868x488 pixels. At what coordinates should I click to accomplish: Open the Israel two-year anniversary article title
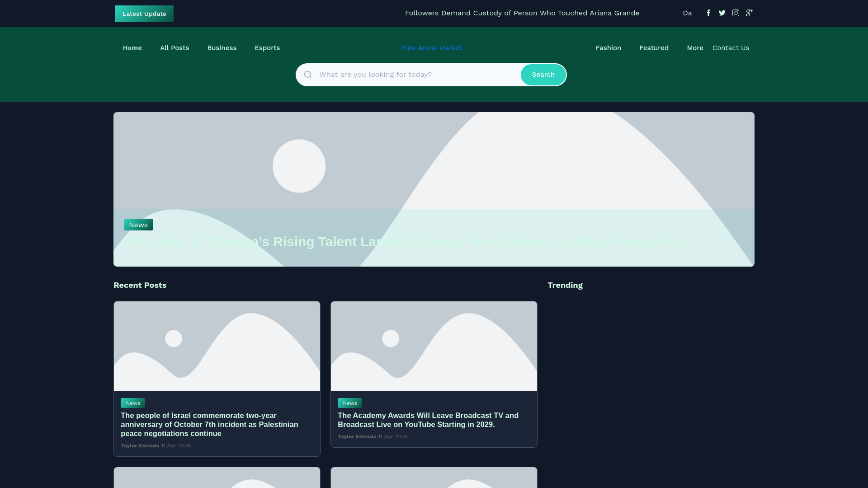pyautogui.click(x=209, y=424)
